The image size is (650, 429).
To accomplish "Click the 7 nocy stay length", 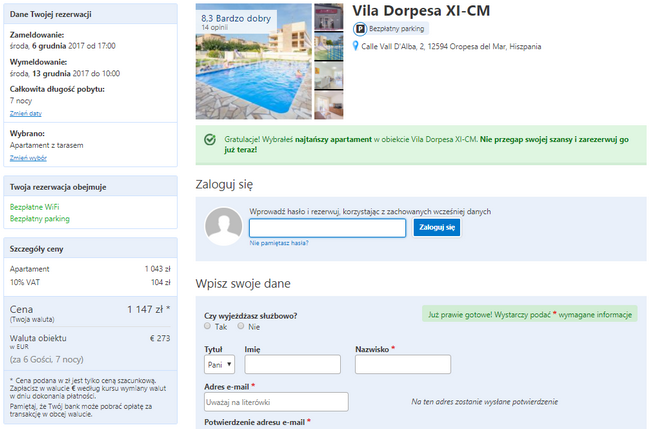I will click(x=21, y=101).
